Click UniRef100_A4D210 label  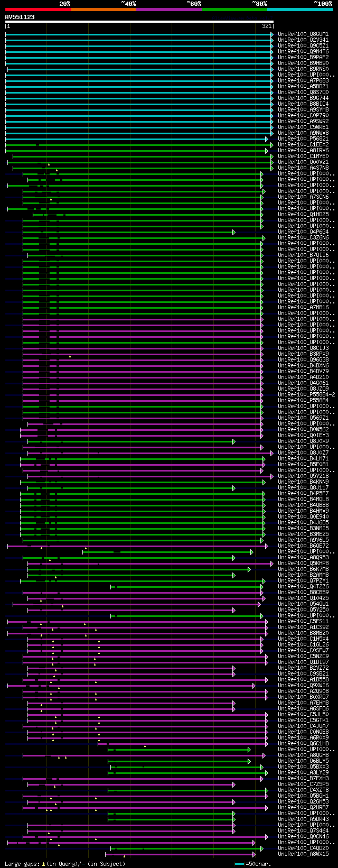point(303,377)
